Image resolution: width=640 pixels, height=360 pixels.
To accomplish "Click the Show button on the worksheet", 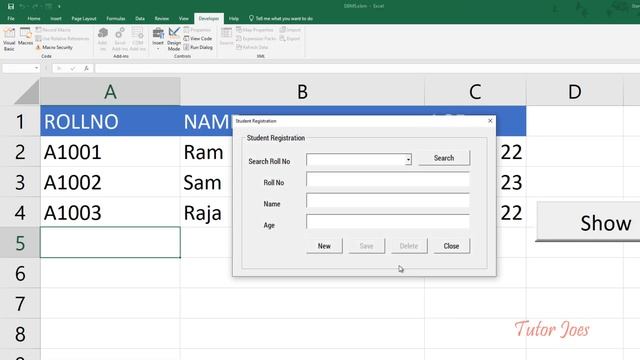I will 588,222.
